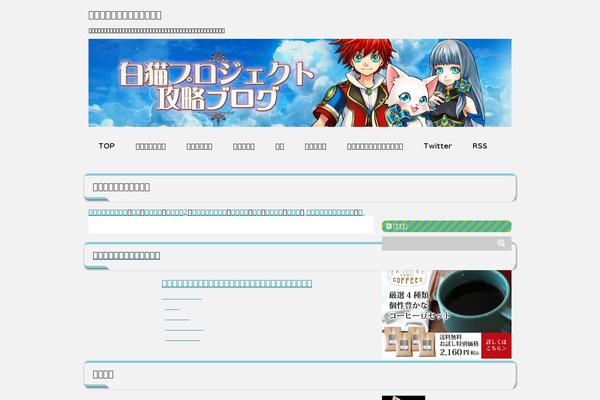
Task: Open the coffee bean set advertisement image
Action: click(447, 314)
